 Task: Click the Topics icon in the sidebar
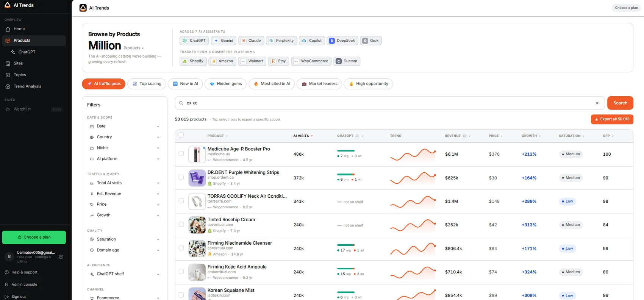(8, 75)
